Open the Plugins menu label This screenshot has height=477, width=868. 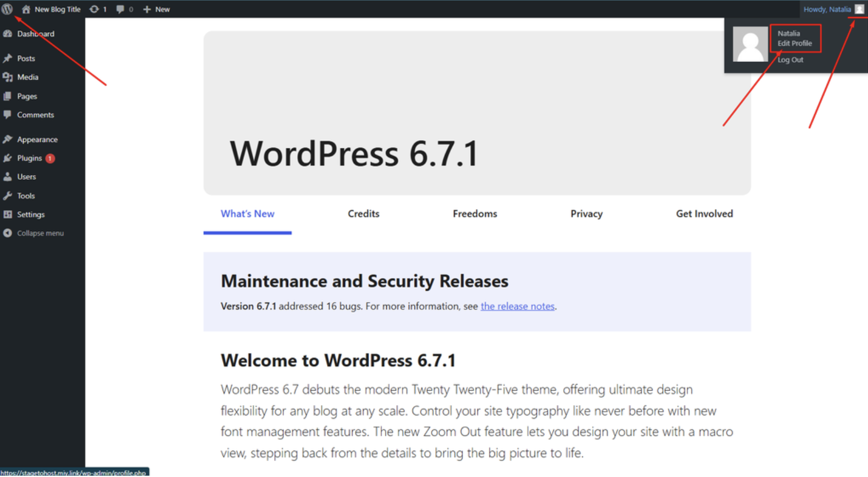coord(29,158)
